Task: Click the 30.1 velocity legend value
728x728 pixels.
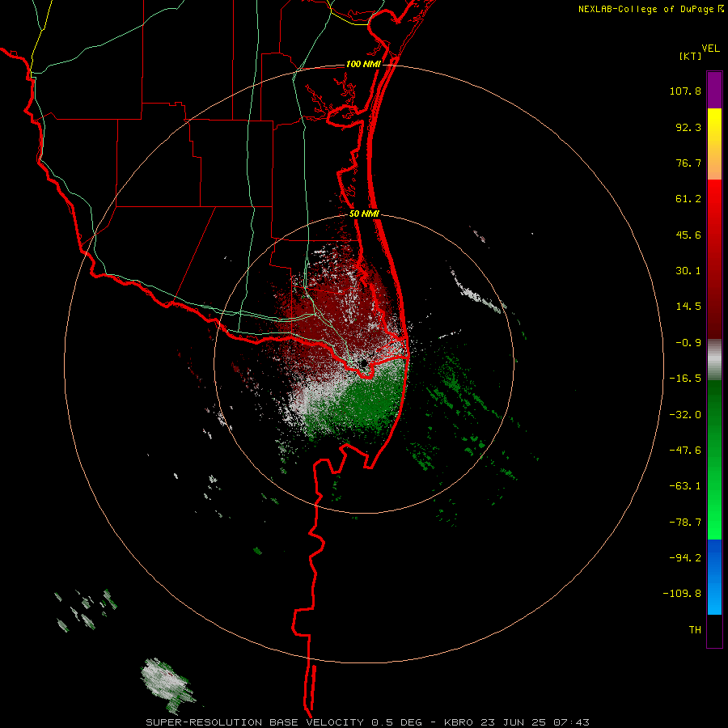Action: tap(688, 271)
